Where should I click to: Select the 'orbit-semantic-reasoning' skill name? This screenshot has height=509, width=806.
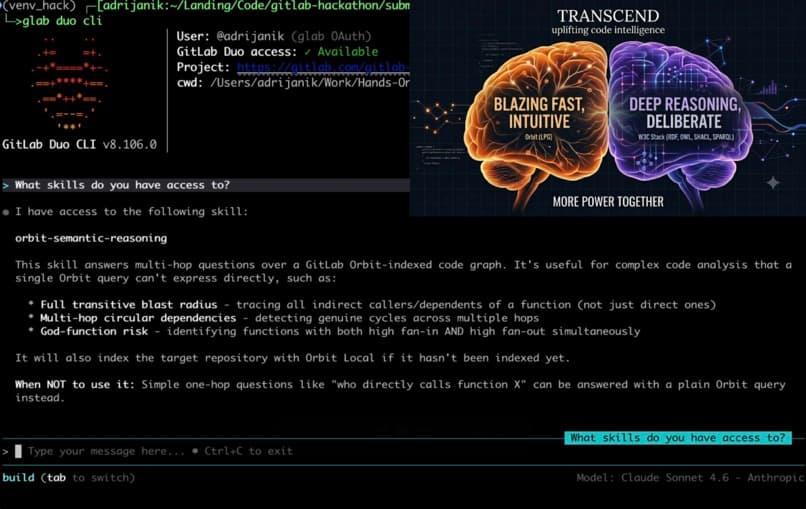coord(91,238)
